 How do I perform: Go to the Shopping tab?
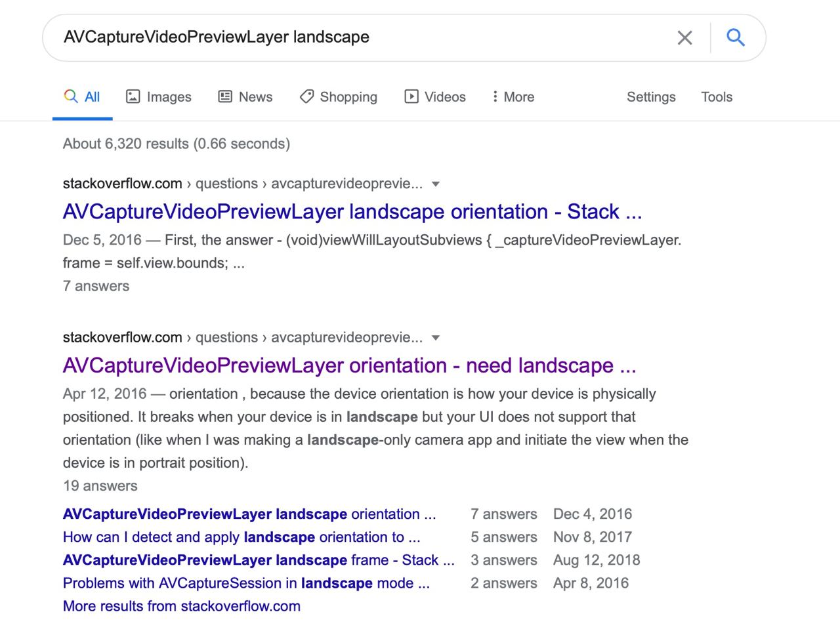(x=339, y=97)
